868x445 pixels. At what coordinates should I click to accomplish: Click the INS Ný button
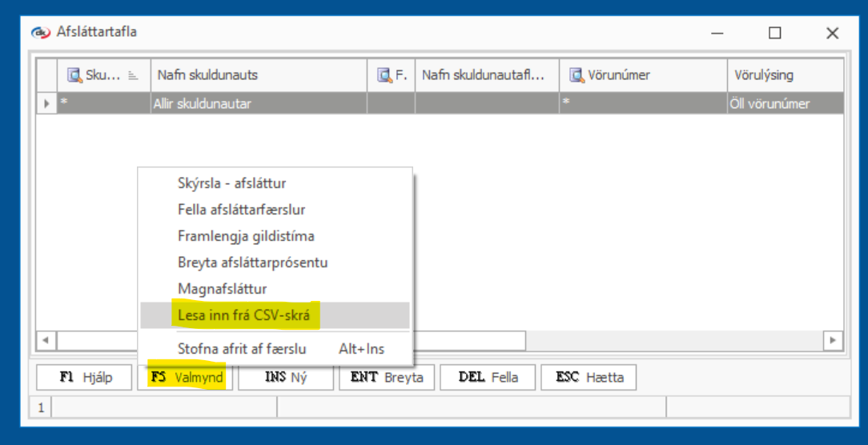coord(286,377)
